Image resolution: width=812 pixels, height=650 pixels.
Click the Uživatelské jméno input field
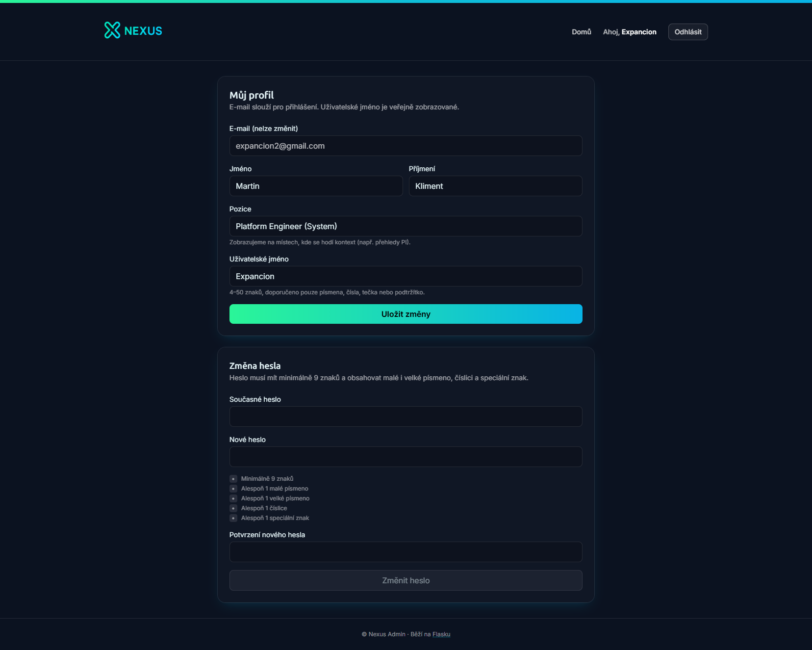(x=406, y=276)
